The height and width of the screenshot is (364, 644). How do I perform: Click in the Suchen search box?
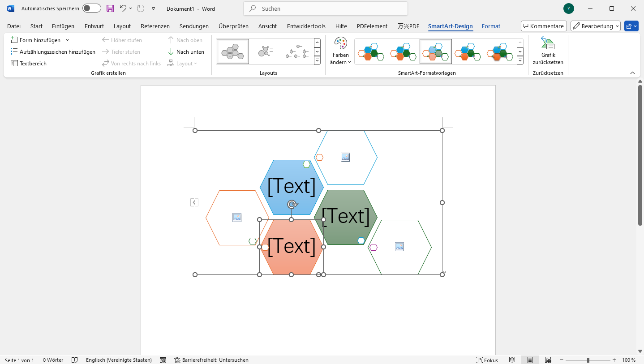coord(326,9)
